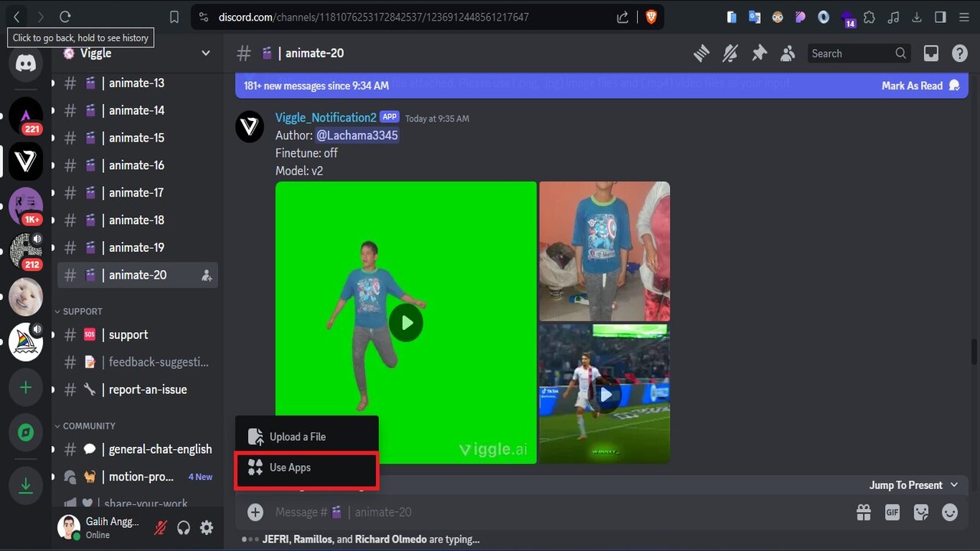The height and width of the screenshot is (551, 980).
Task: Reload the browser page
Action: point(65,17)
